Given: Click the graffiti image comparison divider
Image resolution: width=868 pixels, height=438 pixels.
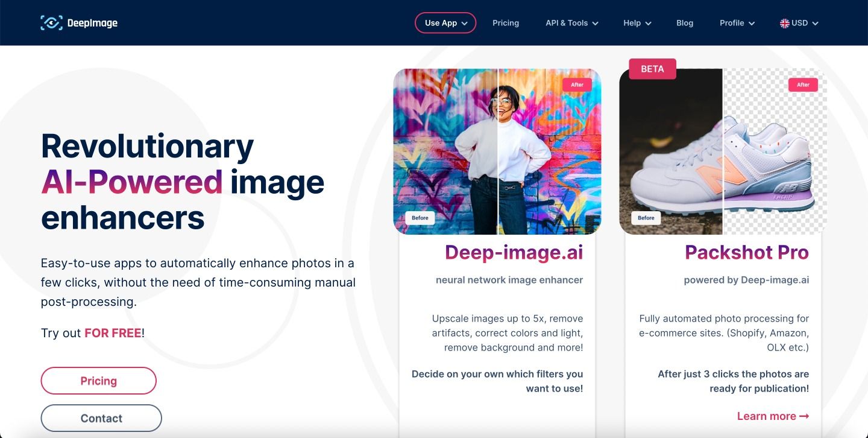Looking at the screenshot, I should [498, 151].
